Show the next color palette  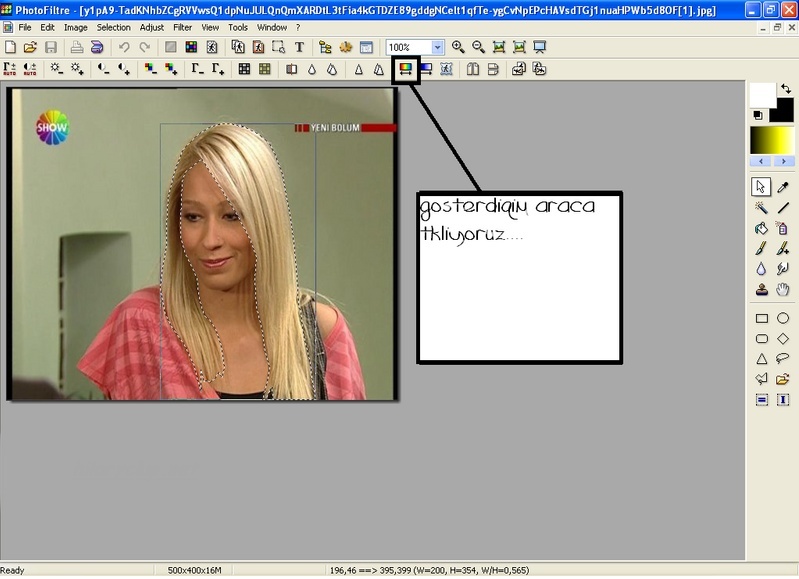783,161
